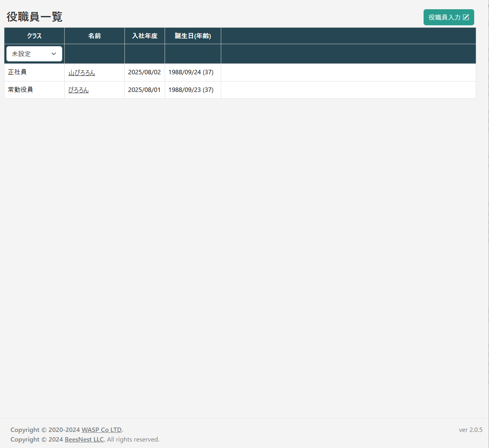Click the pencil edit icon beside 役職員入力
The image size is (489, 448).
click(x=466, y=17)
